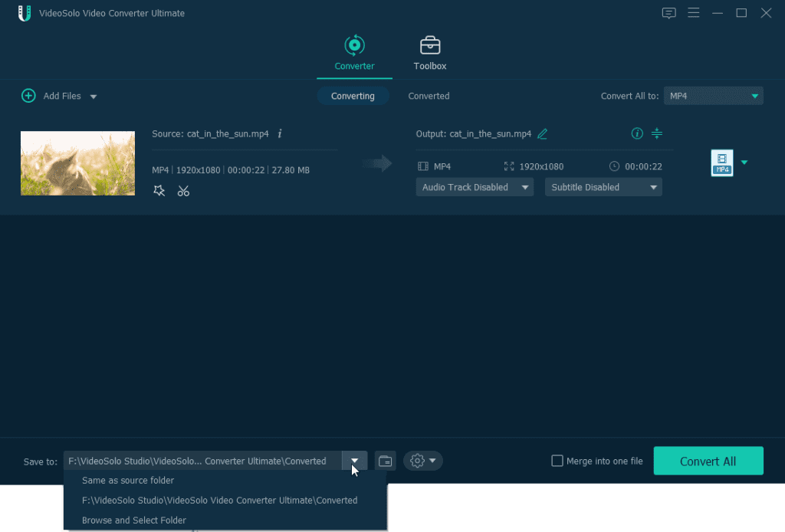Select the F:\VideoSolo Studio Converted path option
The width and height of the screenshot is (785, 532).
pos(225,501)
